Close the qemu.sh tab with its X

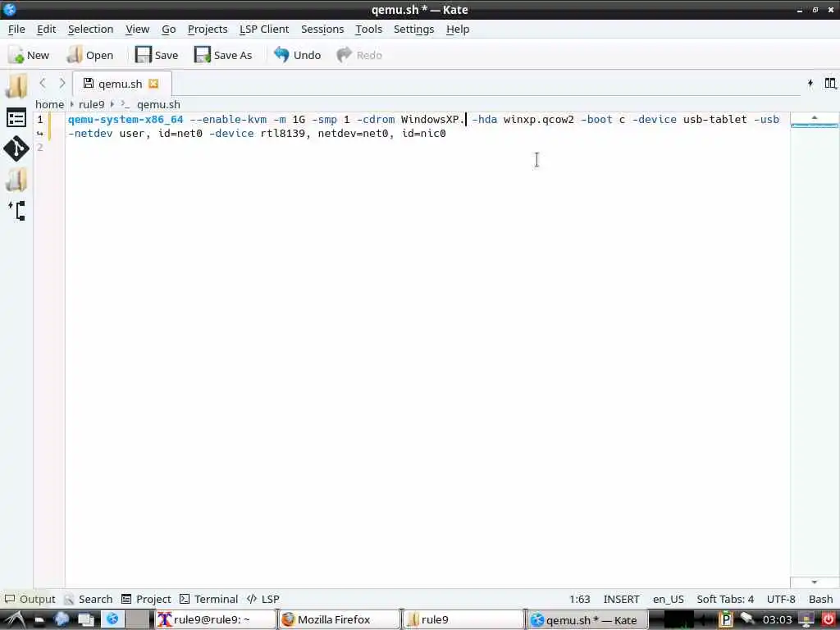coord(153,84)
